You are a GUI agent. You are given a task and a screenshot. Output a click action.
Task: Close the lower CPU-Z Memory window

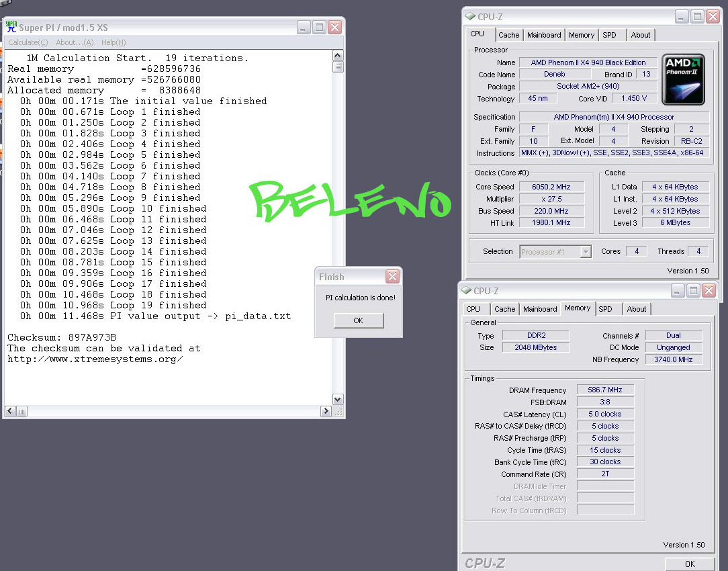(x=709, y=291)
